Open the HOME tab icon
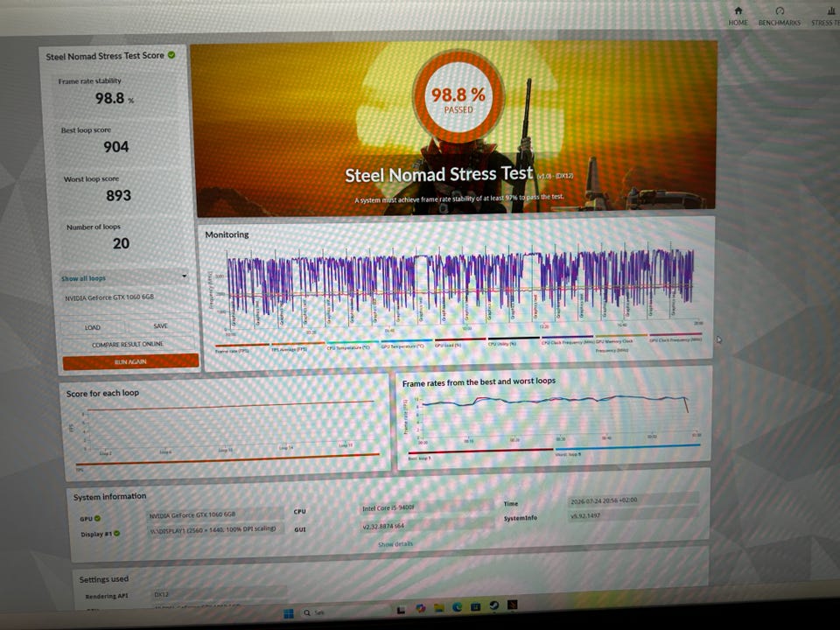Image resolution: width=840 pixels, height=630 pixels. point(738,10)
